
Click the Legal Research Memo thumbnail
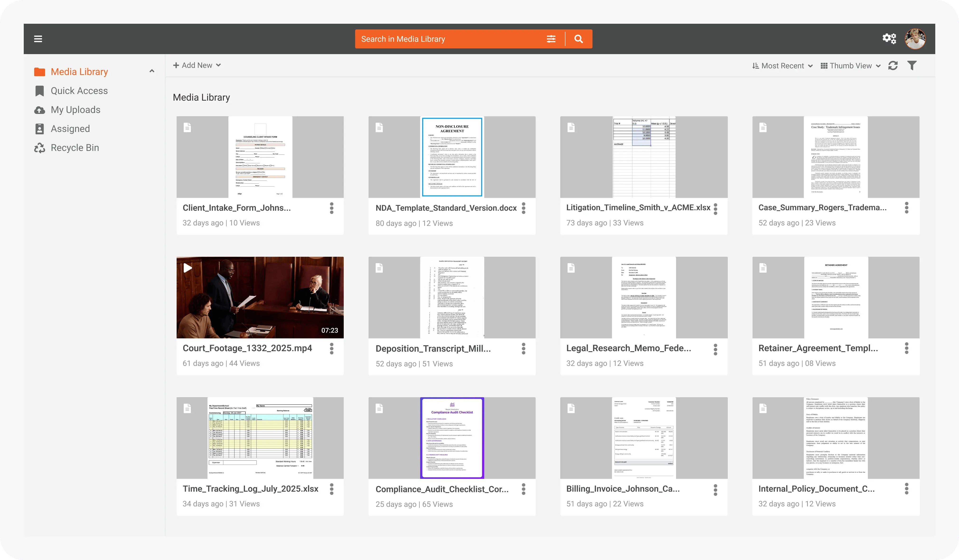[x=644, y=298]
